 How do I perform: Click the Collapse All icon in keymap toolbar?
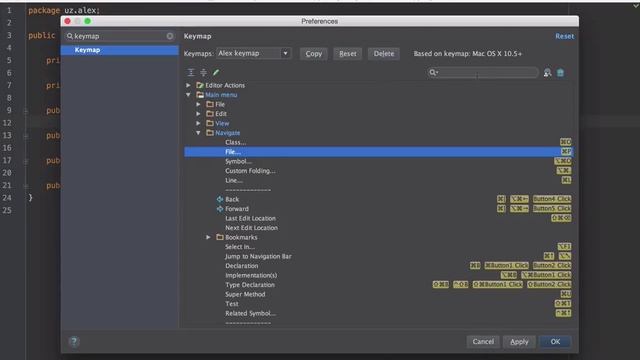203,72
